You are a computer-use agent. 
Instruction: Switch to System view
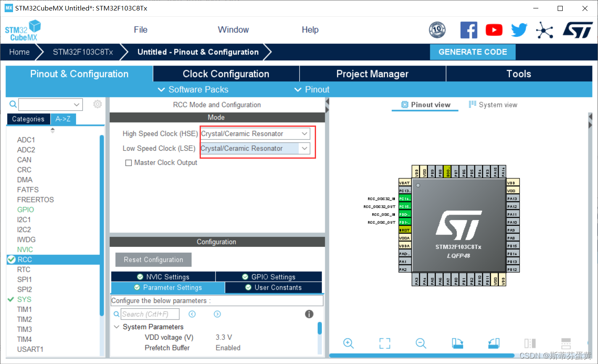point(493,105)
